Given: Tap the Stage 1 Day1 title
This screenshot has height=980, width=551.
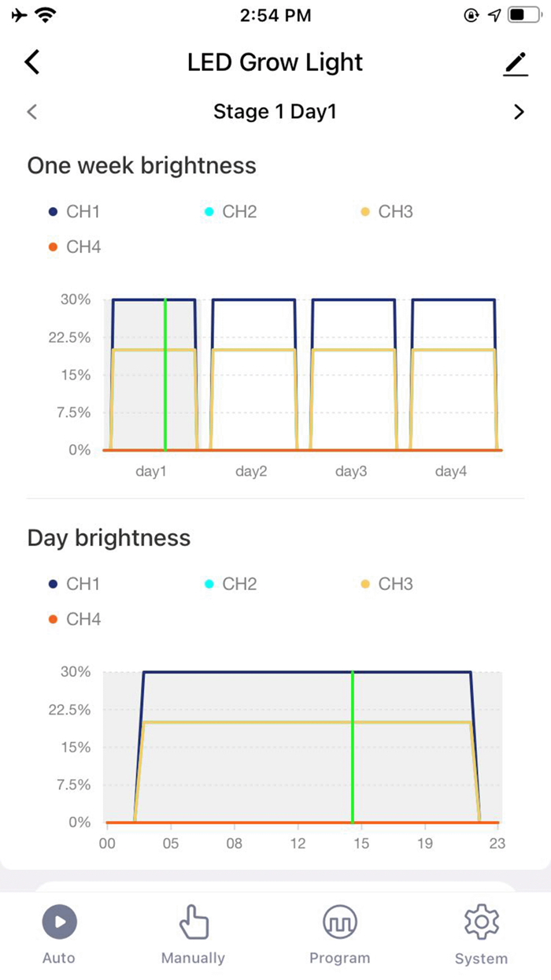Looking at the screenshot, I should [x=275, y=112].
